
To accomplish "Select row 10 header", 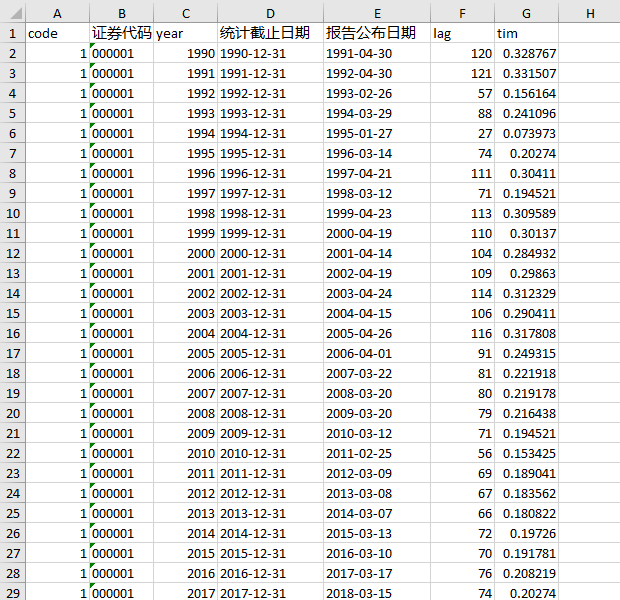I will 13,213.
